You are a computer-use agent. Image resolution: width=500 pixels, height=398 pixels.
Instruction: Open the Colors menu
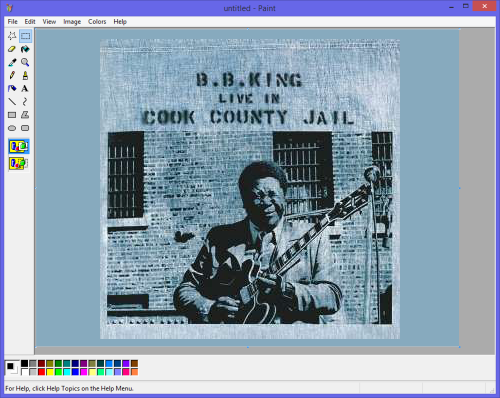coord(97,22)
